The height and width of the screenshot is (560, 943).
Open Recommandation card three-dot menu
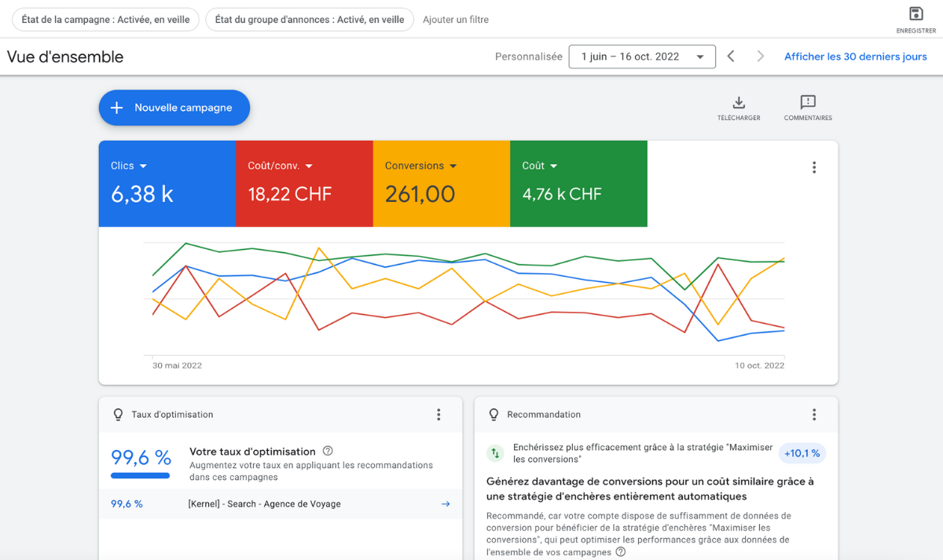pos(814,415)
